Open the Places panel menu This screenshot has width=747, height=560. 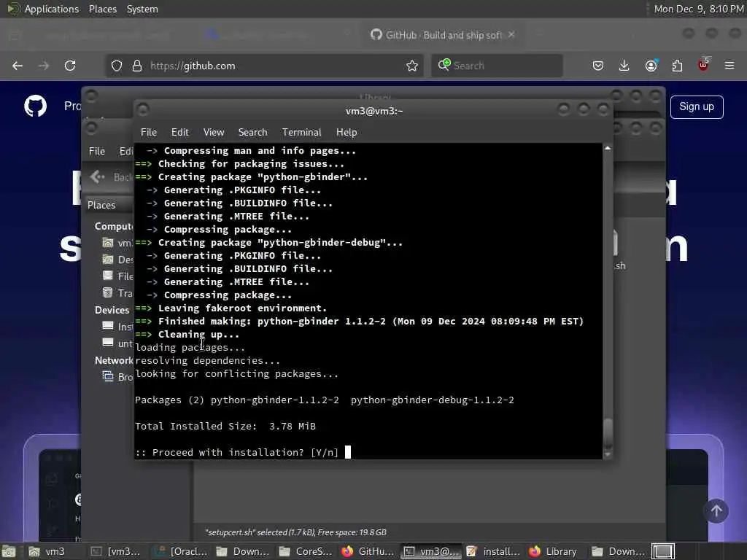tap(103, 9)
